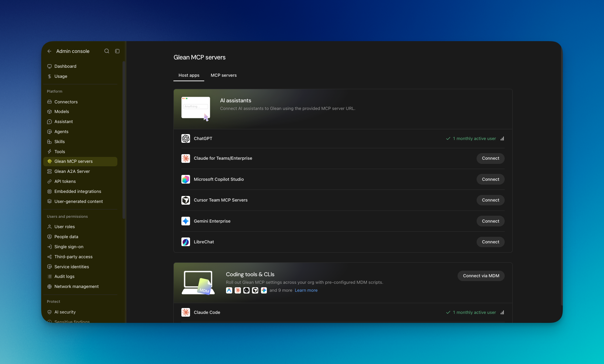Collapse sidebar using the panel toggle icon

(x=117, y=51)
